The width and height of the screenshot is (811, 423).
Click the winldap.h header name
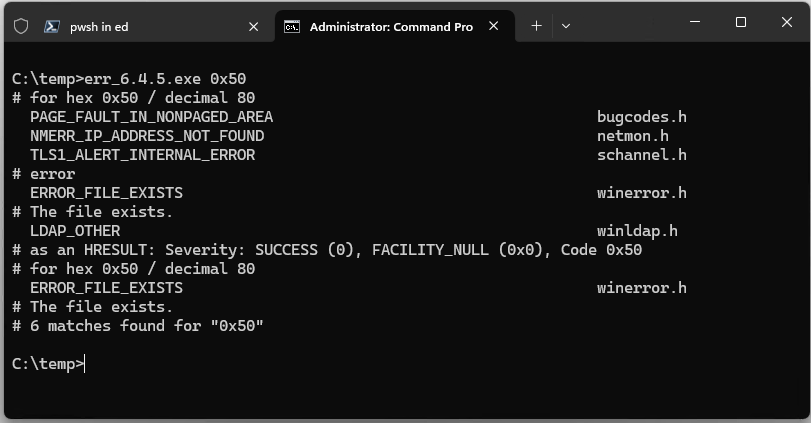coord(637,231)
